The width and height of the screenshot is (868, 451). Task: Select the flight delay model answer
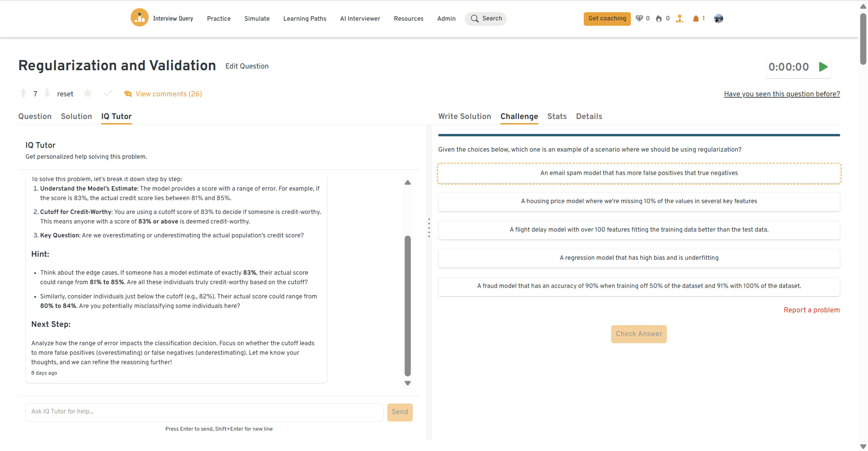(639, 230)
